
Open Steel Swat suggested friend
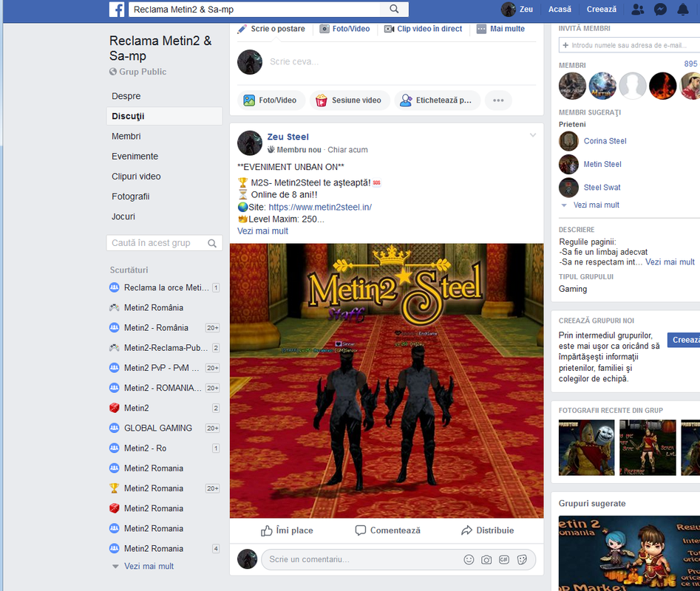[x=602, y=188]
